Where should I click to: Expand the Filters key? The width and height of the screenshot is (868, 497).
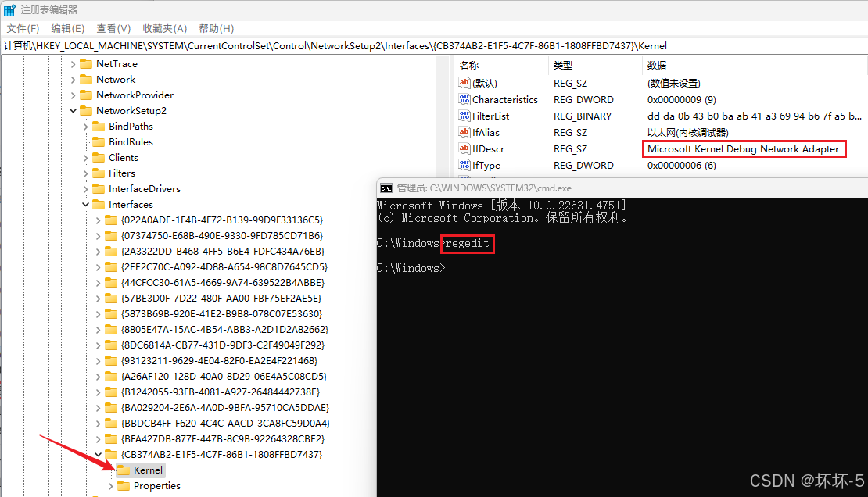pyautogui.click(x=86, y=173)
